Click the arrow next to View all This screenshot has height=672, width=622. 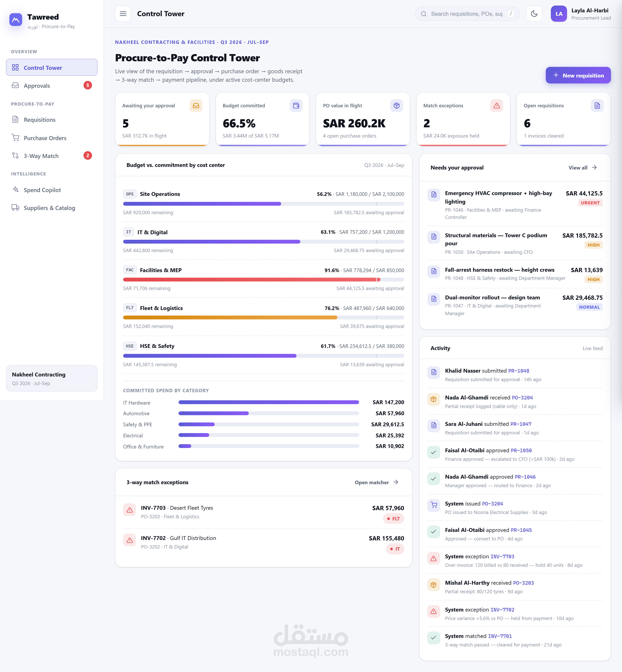[x=594, y=168]
